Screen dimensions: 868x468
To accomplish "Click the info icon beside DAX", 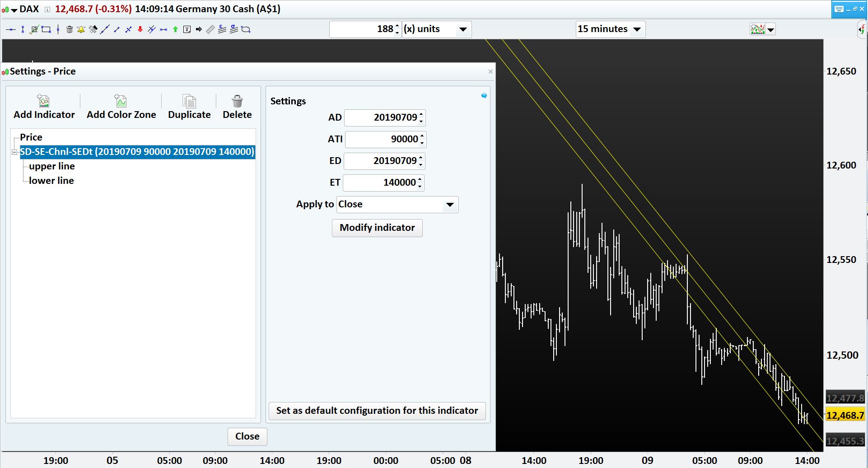I will click(47, 9).
